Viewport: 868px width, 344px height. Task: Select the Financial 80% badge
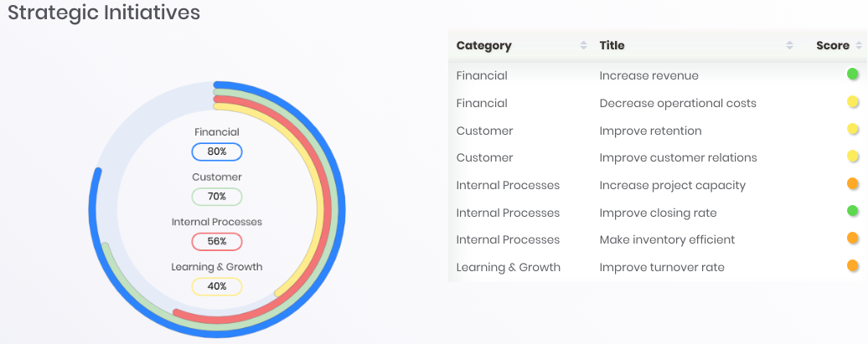click(x=217, y=151)
